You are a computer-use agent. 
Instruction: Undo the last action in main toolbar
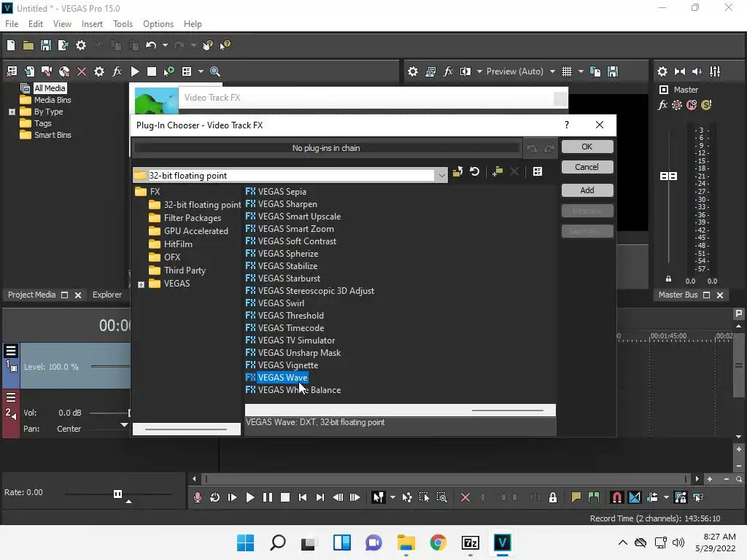pyautogui.click(x=151, y=45)
